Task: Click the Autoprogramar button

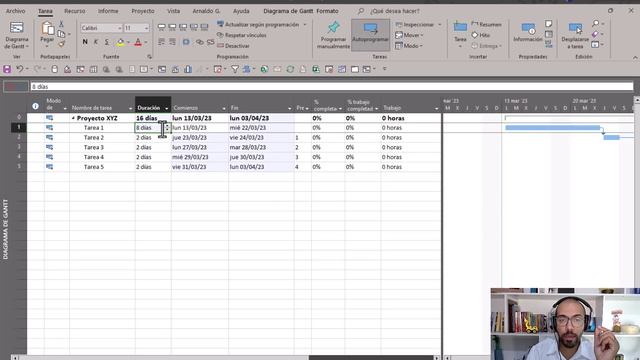Action: tap(370, 34)
